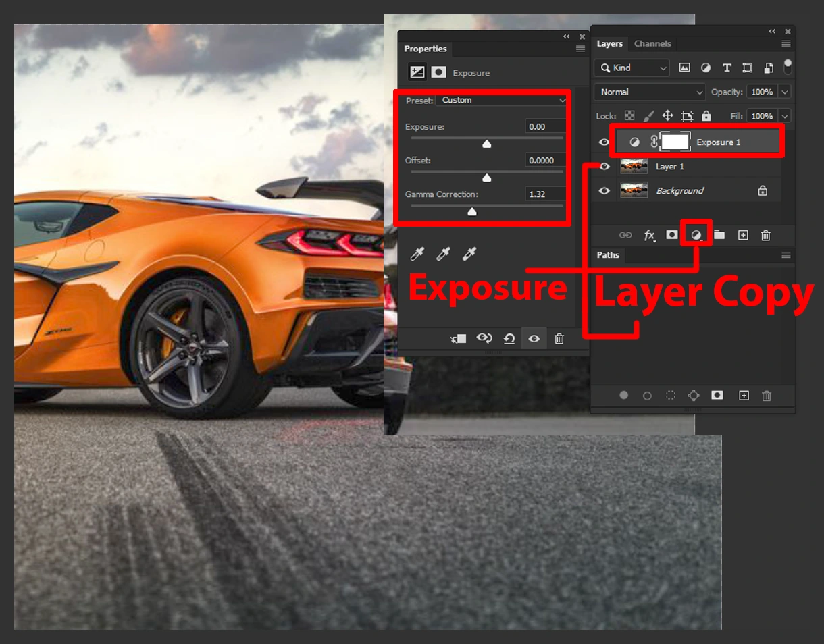The width and height of the screenshot is (824, 644).
Task: Fill path with foreground color
Action: 624,396
